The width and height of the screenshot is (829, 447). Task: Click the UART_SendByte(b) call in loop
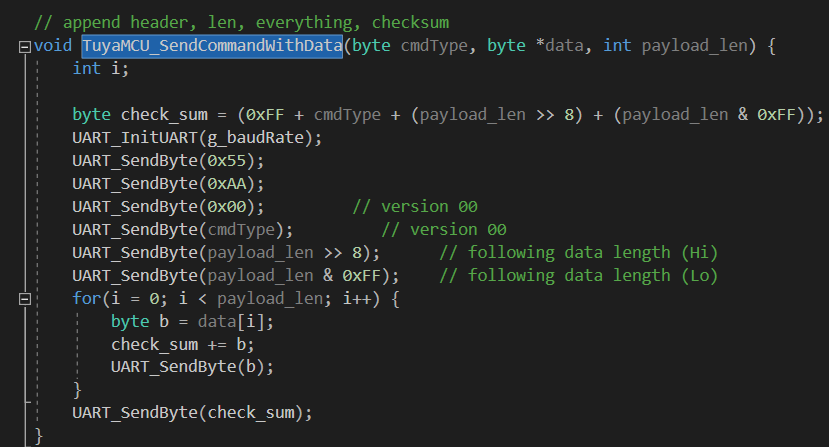pyautogui.click(x=192, y=367)
